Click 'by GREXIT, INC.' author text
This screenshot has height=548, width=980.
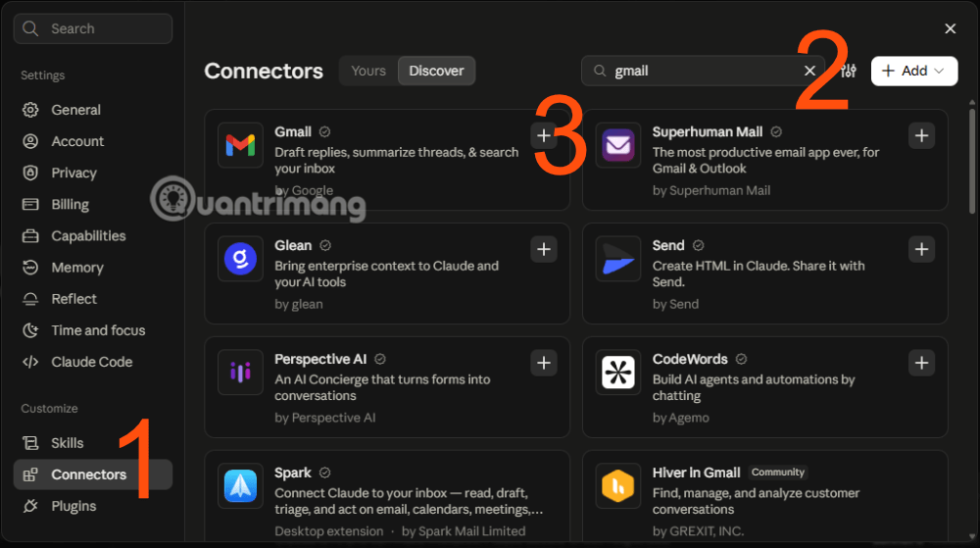(698, 531)
